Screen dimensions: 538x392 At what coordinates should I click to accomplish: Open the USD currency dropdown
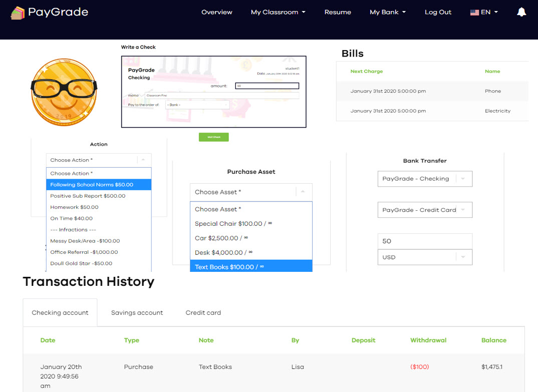(x=425, y=257)
